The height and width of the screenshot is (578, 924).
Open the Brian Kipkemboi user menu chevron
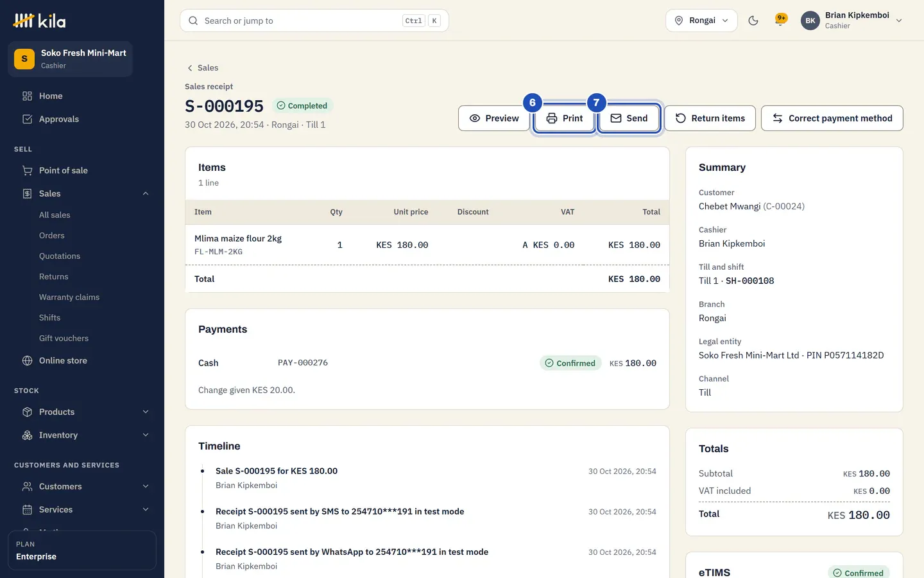point(899,21)
